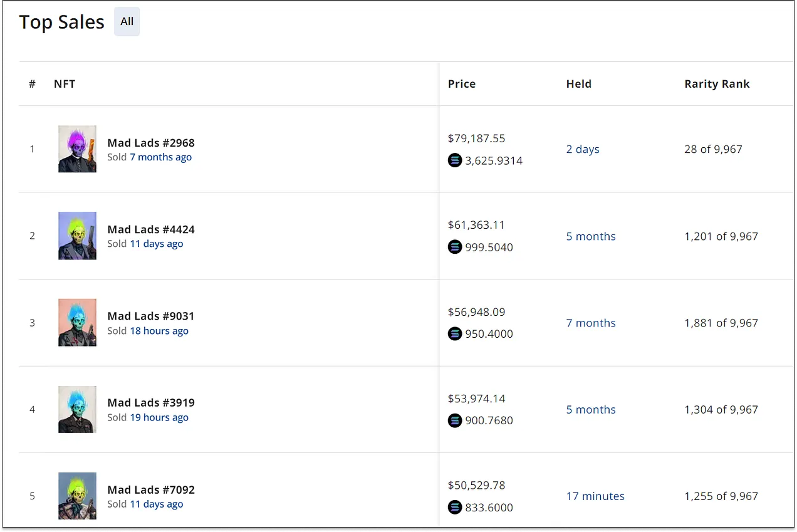Click Solana icon beside 900.7680

455,420
